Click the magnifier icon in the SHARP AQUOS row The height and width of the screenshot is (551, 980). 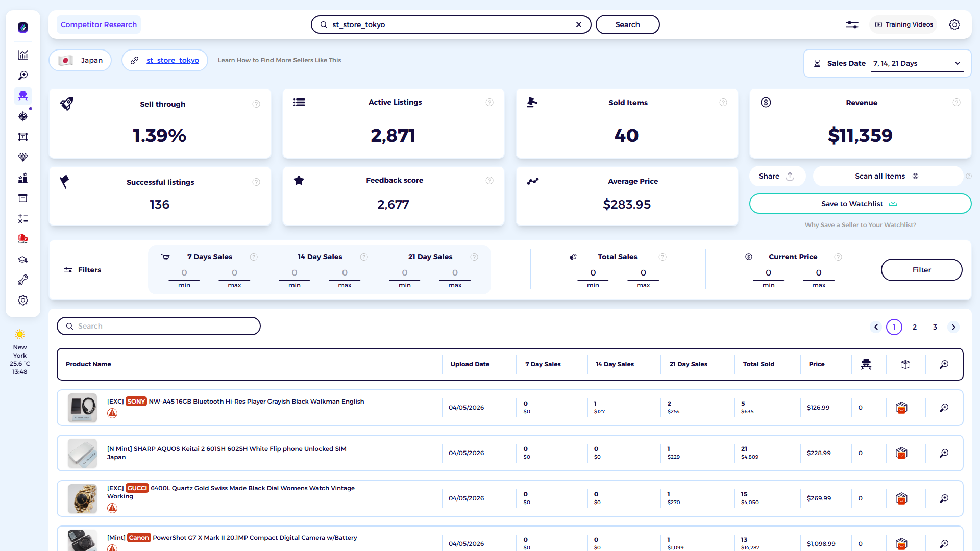point(944,453)
